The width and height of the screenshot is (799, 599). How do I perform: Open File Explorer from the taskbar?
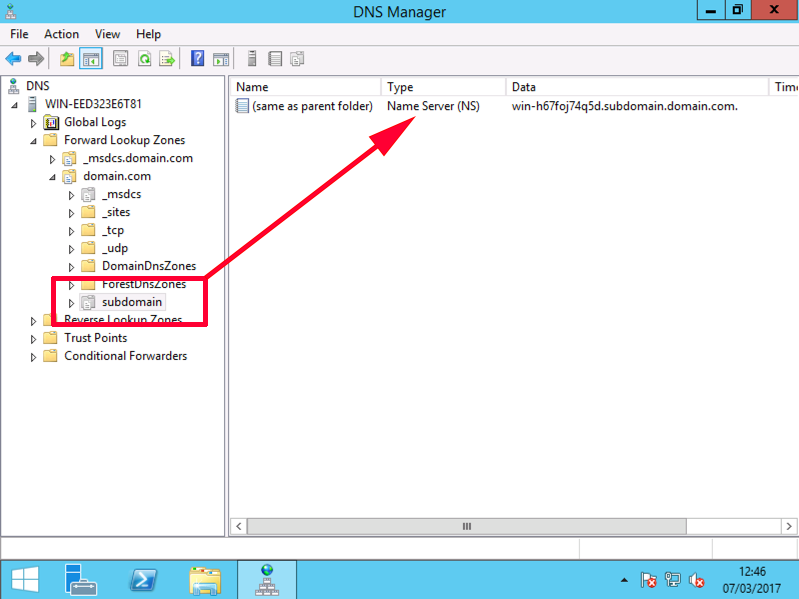[x=205, y=581]
